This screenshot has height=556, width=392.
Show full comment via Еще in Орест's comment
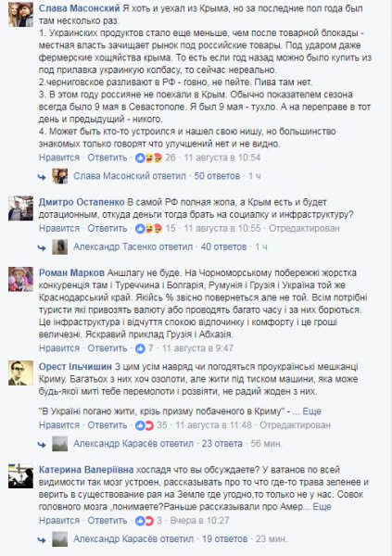[311, 411]
